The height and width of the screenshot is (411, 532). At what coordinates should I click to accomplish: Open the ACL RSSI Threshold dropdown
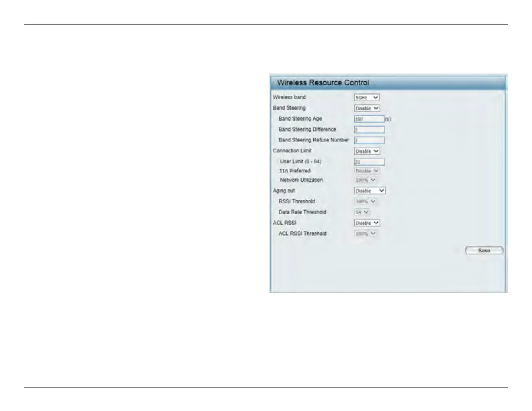point(365,233)
